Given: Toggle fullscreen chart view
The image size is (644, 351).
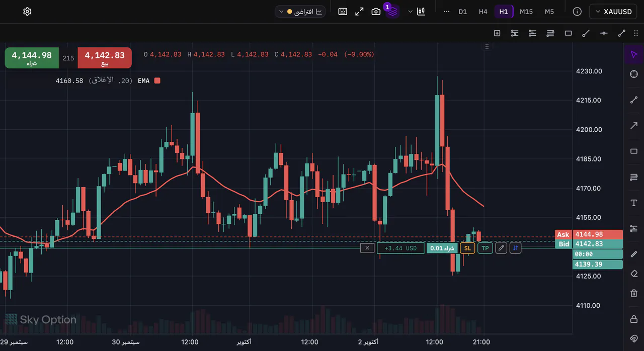Looking at the screenshot, I should pyautogui.click(x=359, y=12).
